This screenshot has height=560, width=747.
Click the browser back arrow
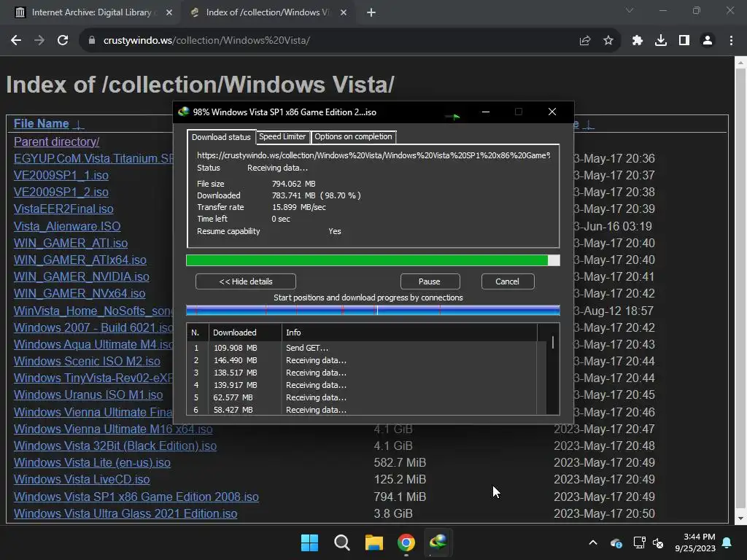tap(16, 41)
